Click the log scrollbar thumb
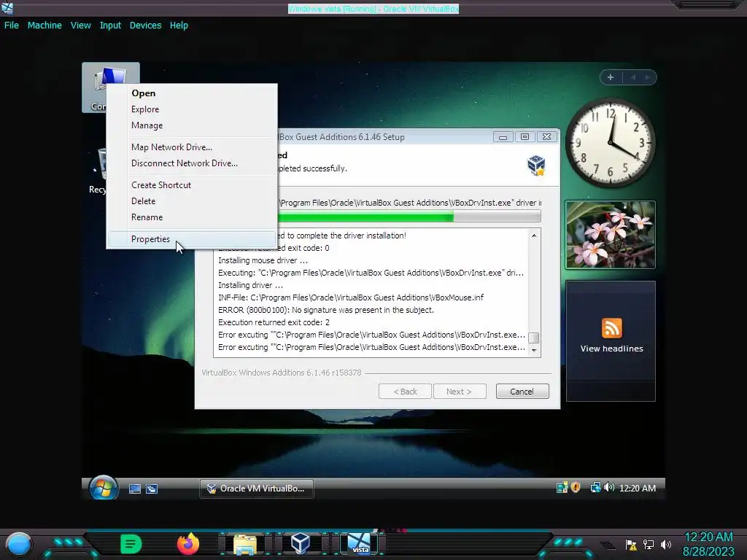Screen dimensions: 747x560 (534, 338)
